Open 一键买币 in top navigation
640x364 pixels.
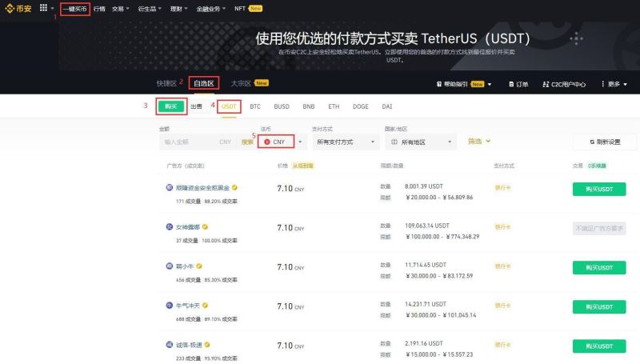[74, 9]
